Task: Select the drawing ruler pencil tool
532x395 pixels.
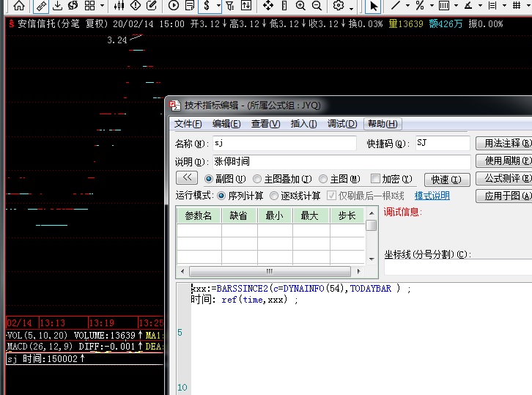Action: 41,6
